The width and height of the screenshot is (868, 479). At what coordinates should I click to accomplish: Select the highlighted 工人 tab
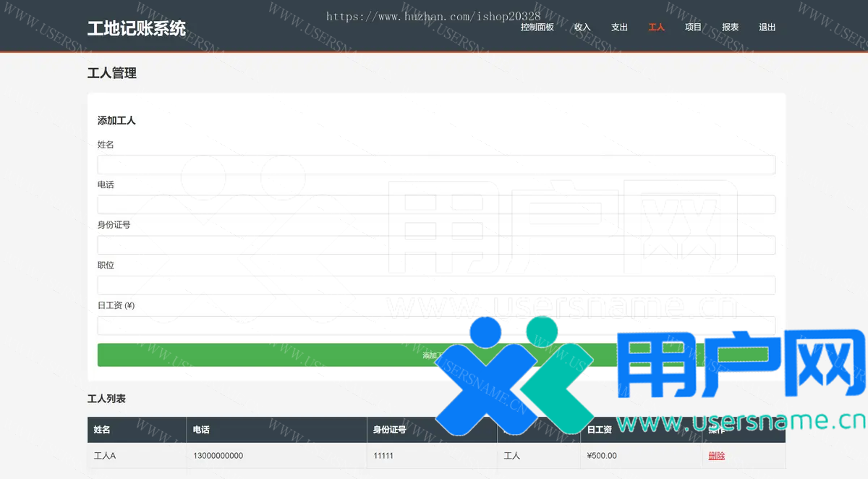656,27
